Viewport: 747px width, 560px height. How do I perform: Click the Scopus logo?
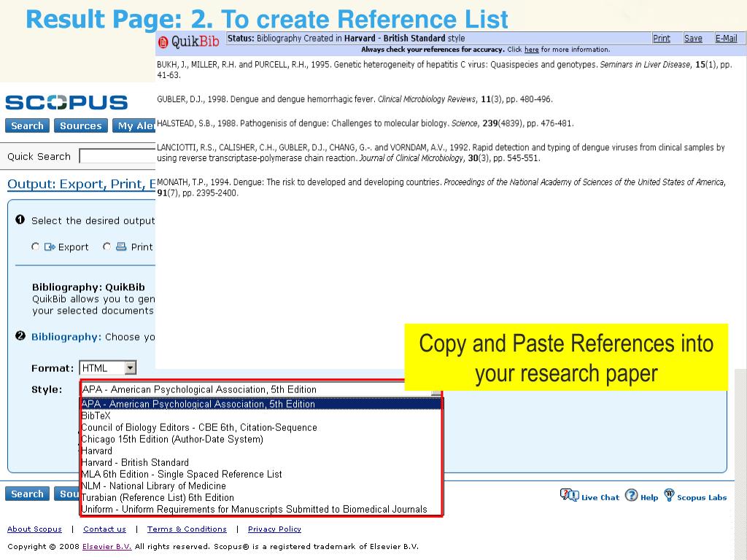[66, 102]
